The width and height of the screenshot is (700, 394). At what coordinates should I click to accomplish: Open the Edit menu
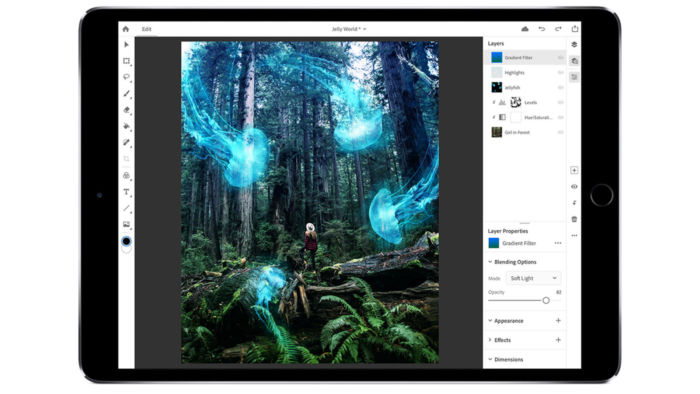click(x=146, y=29)
